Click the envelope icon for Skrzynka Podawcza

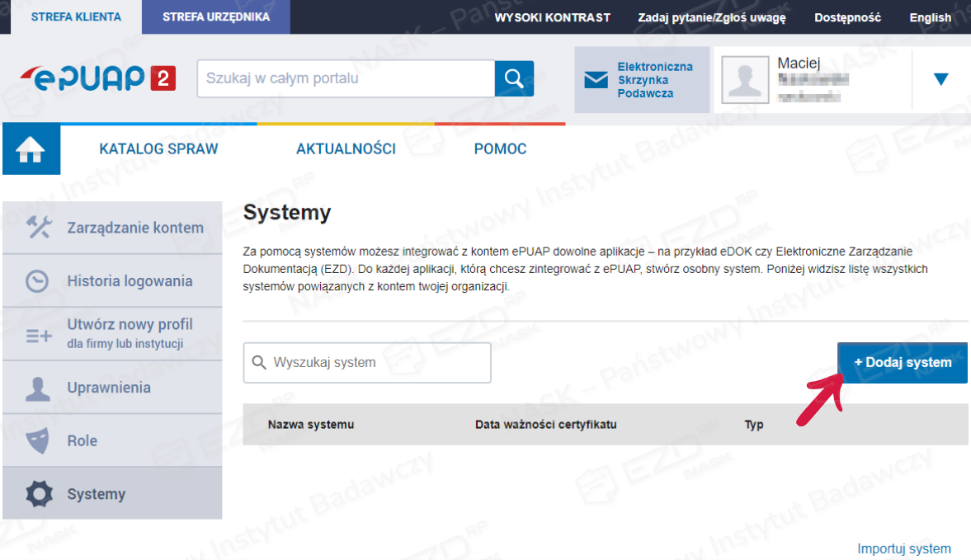pos(596,80)
